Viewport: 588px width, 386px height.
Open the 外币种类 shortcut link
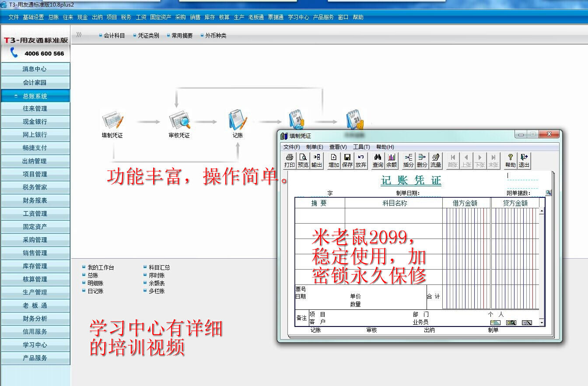click(216, 36)
